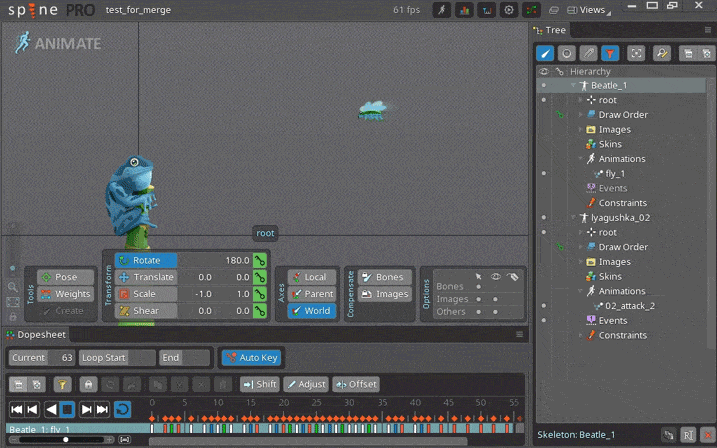Select Skins under Beatle_1
The height and width of the screenshot is (448, 717).
(610, 144)
